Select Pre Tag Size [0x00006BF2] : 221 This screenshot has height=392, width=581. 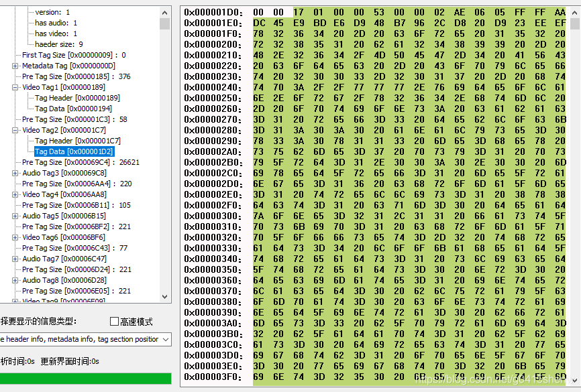click(x=76, y=226)
